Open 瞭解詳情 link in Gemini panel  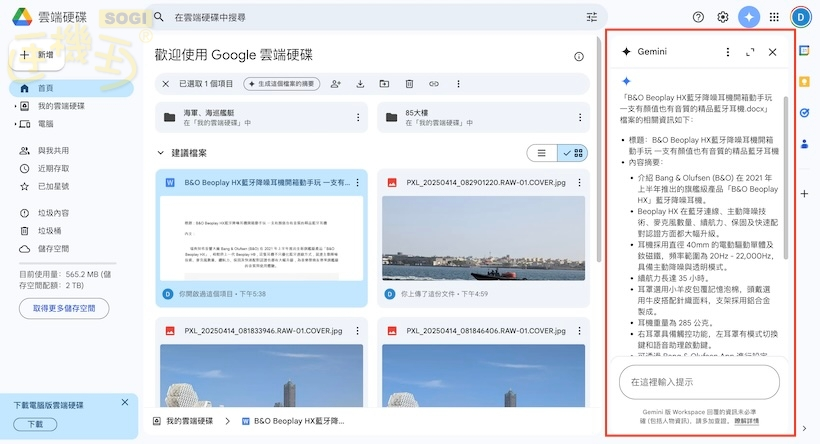click(746, 421)
